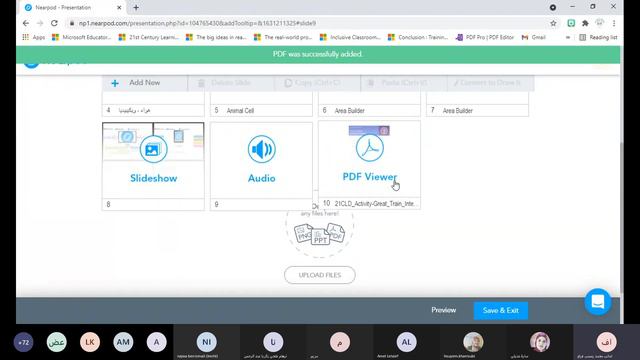The image size is (640, 360).
Task: Click the address bar URL
Action: (x=198, y=23)
